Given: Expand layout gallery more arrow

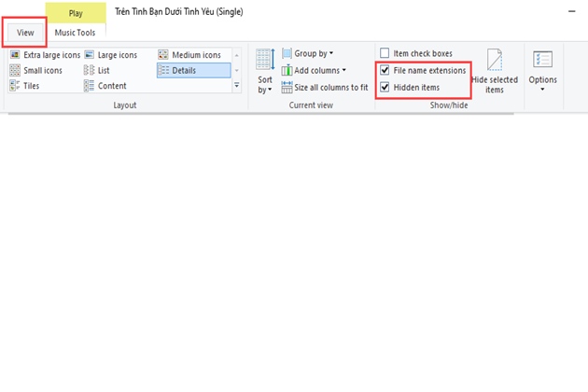Looking at the screenshot, I should 237,86.
